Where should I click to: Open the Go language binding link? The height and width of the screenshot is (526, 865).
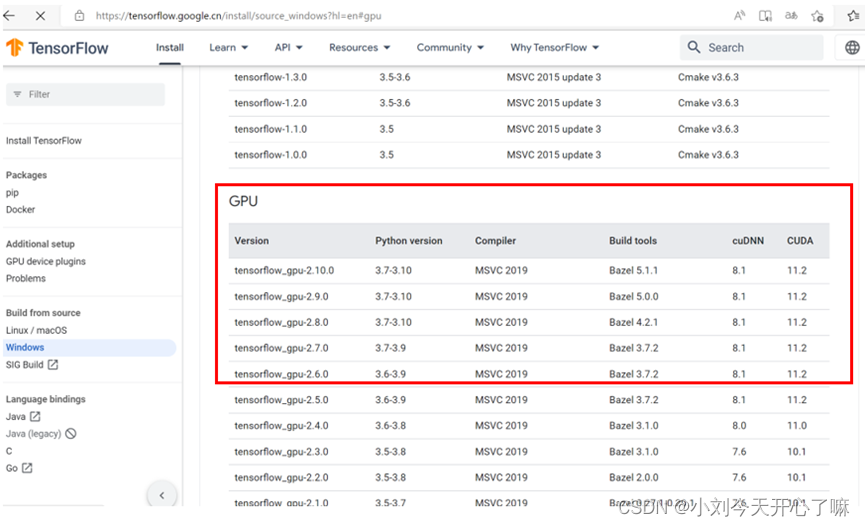pyautogui.click(x=12, y=468)
